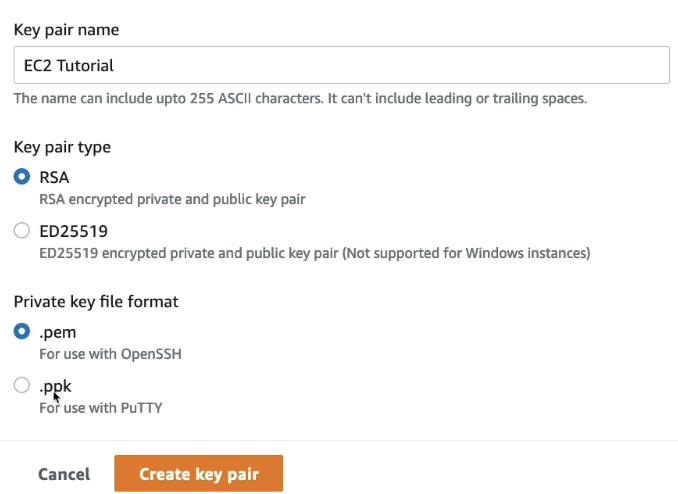Click the ED25519 option label text

[x=73, y=231]
